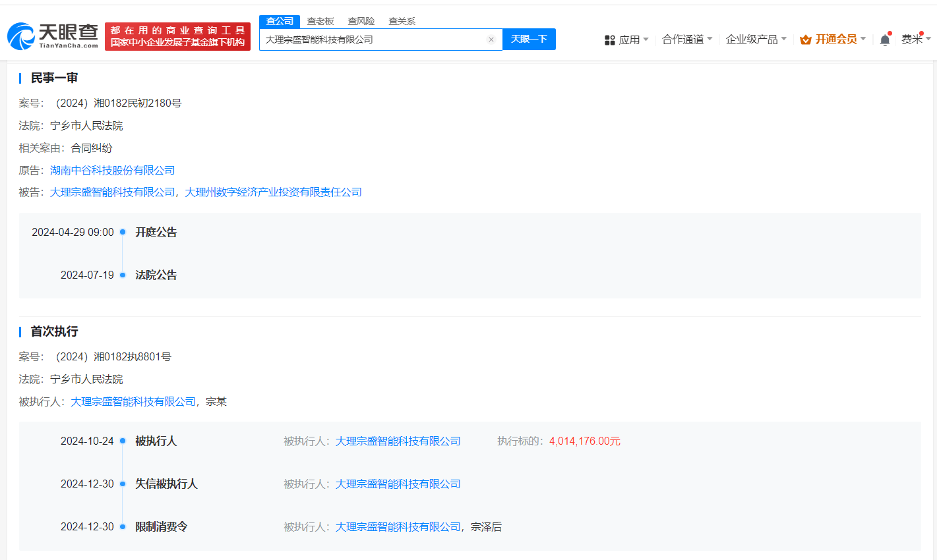This screenshot has width=937, height=560.
Task: Click the 合同纠纷 case cause text
Action: [92, 148]
